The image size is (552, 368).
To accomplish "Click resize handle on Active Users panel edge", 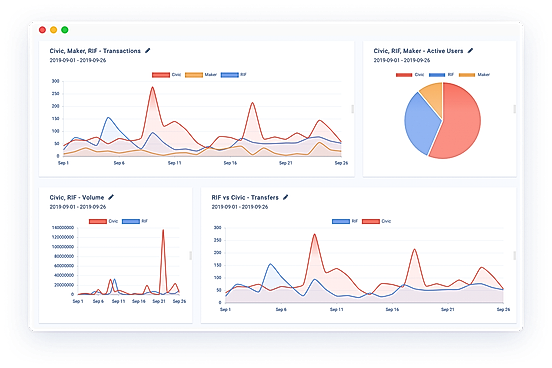I will (514, 109).
